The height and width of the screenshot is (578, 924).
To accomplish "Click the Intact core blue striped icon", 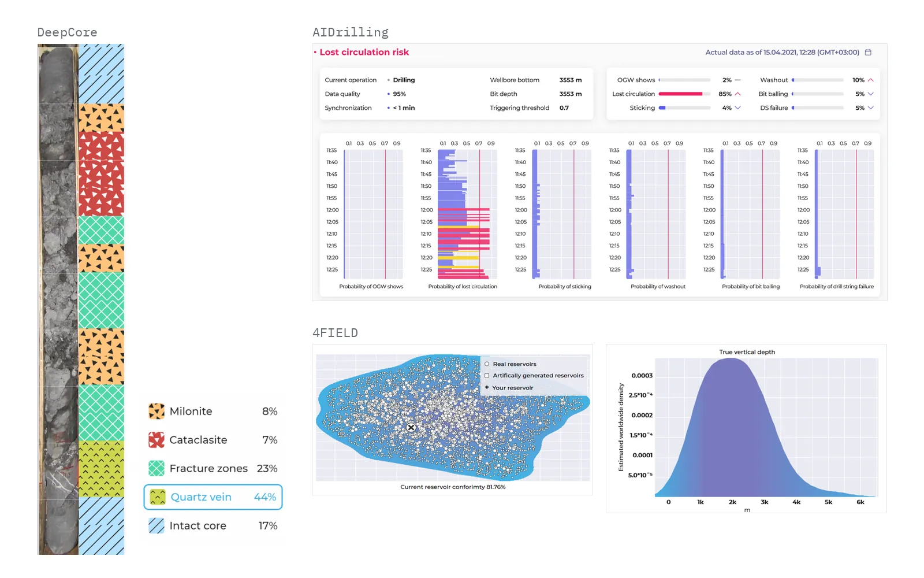I will [x=157, y=525].
